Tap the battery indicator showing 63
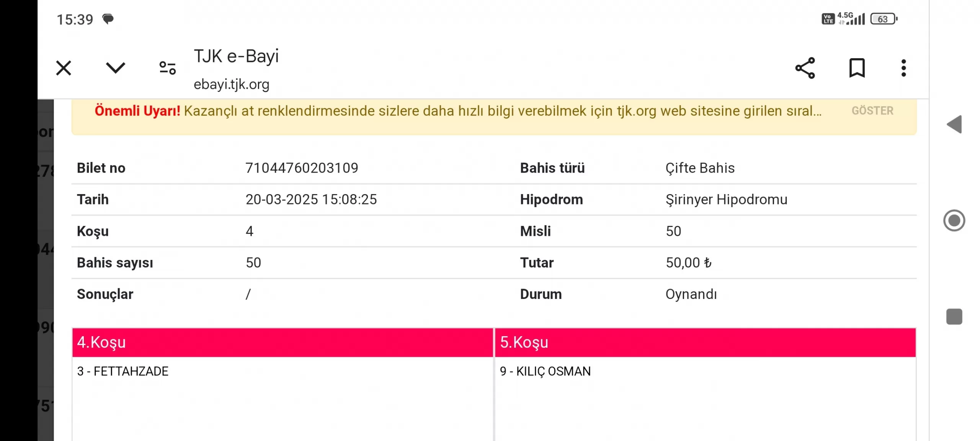The image size is (980, 441). coord(883,19)
